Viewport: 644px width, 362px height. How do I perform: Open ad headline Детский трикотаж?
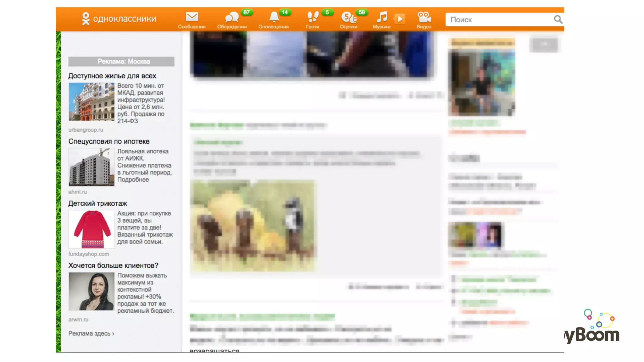click(x=98, y=204)
